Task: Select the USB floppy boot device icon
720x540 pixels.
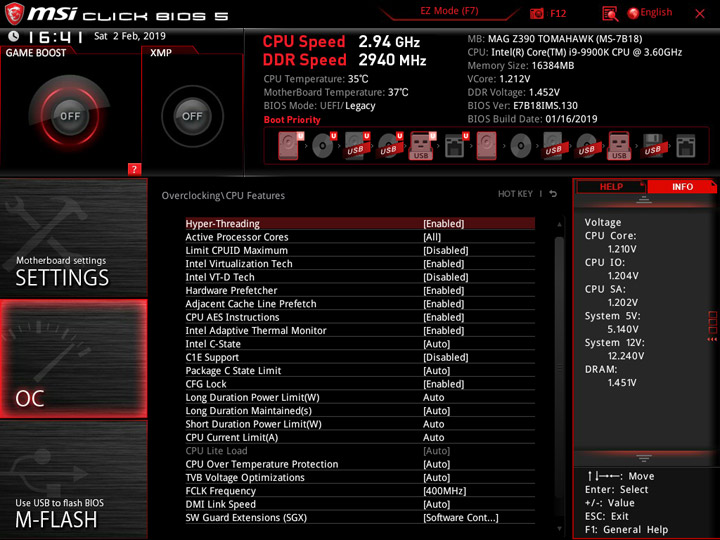Action: click(x=652, y=146)
